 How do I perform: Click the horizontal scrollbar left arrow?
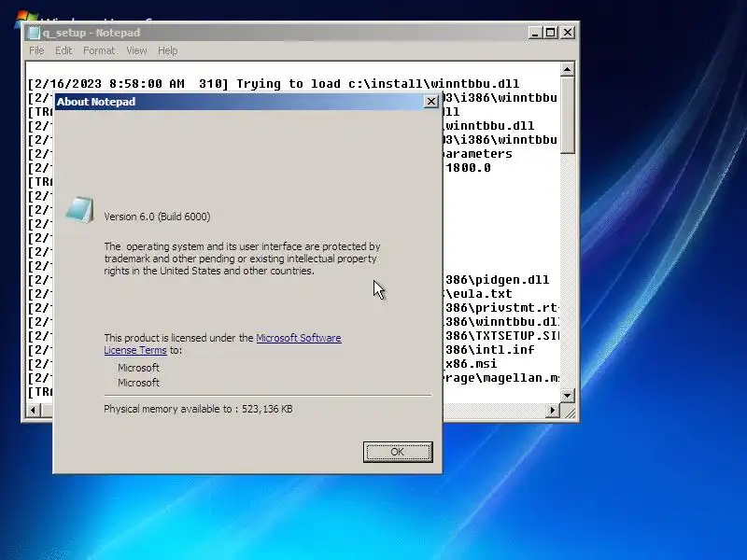click(34, 410)
